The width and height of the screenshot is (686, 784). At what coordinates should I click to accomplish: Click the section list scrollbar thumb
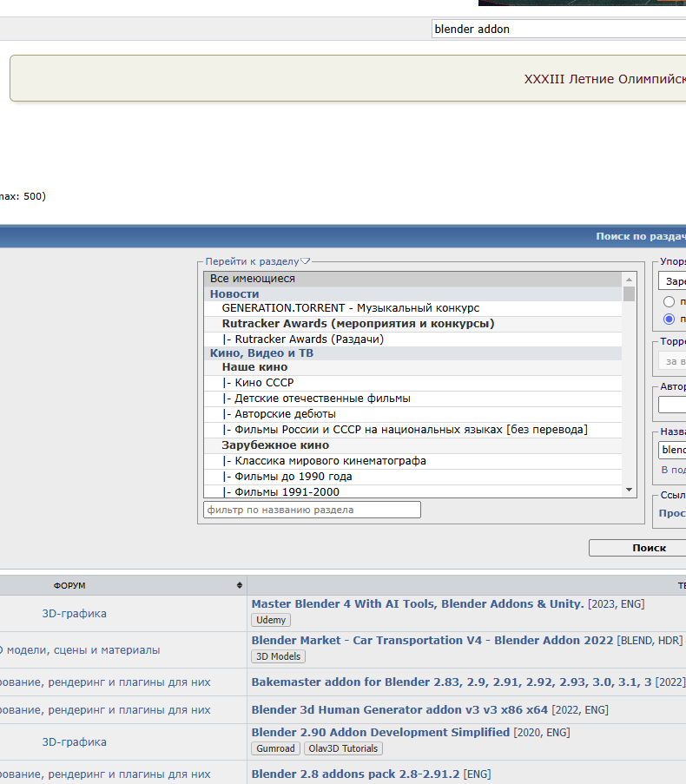(629, 293)
